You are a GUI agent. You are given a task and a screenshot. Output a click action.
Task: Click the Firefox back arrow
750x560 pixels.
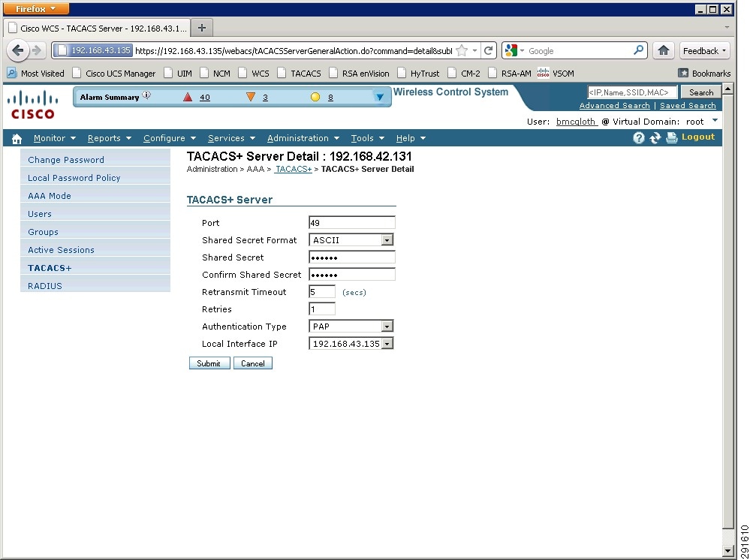coord(18,50)
